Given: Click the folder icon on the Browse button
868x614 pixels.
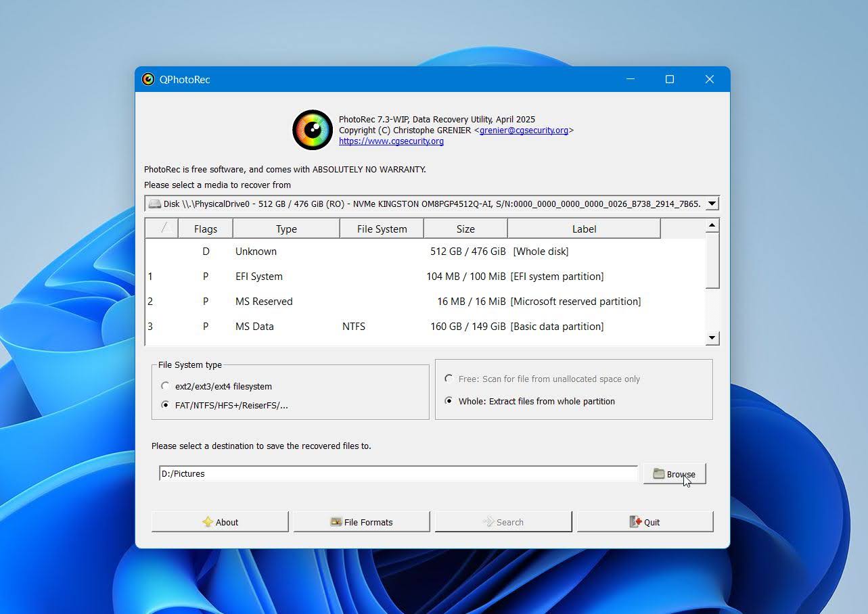Looking at the screenshot, I should point(659,474).
